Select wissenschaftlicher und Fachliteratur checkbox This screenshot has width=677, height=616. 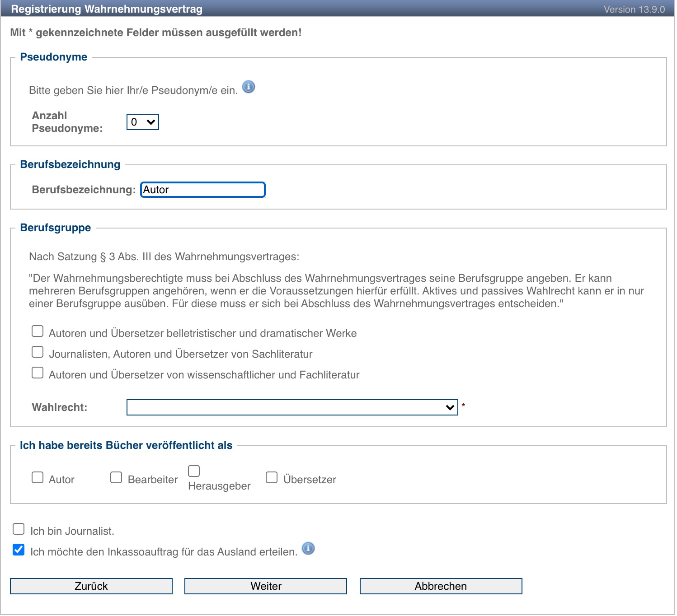(38, 373)
